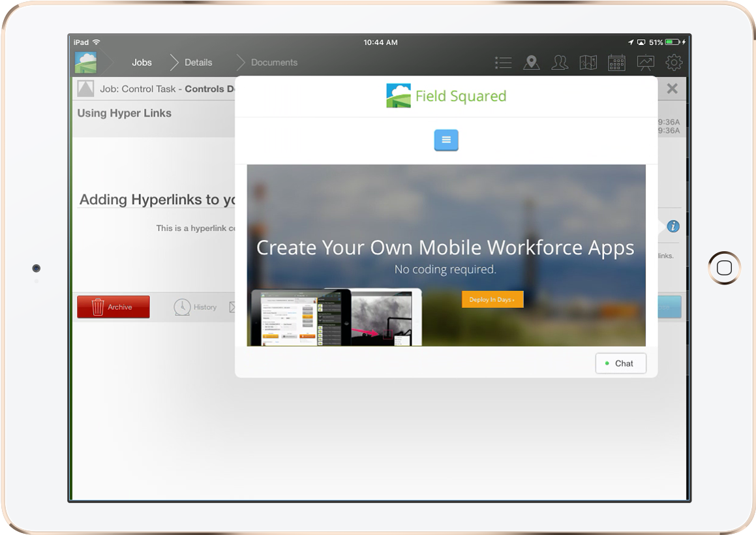Go to the Details breadcrumb
756x535 pixels.
[x=198, y=63]
